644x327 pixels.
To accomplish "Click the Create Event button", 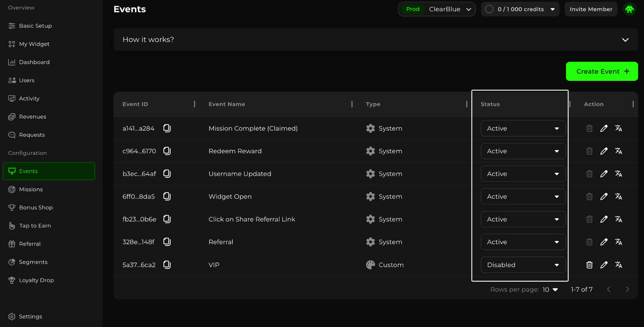I will [x=602, y=71].
